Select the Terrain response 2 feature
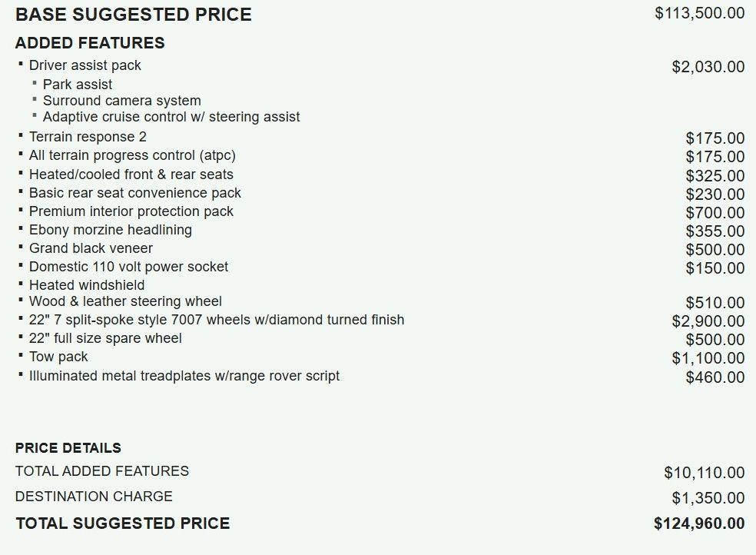756x555 pixels. [88, 137]
